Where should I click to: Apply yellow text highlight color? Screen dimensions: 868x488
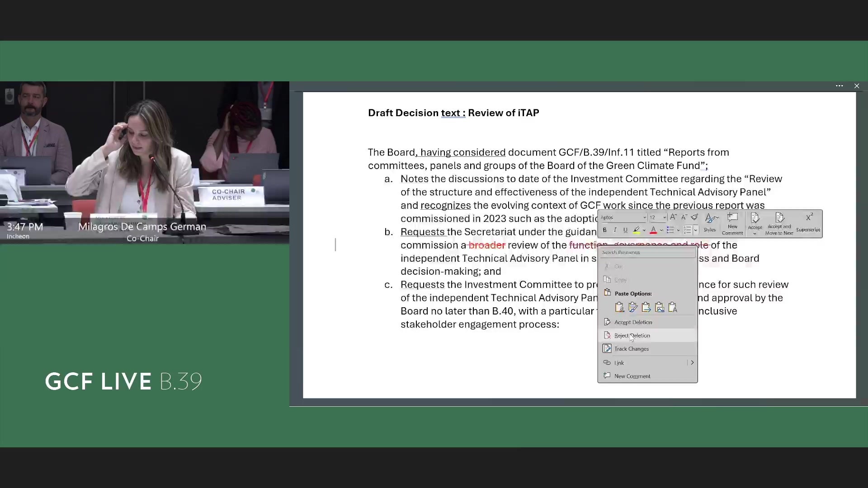pyautogui.click(x=637, y=230)
